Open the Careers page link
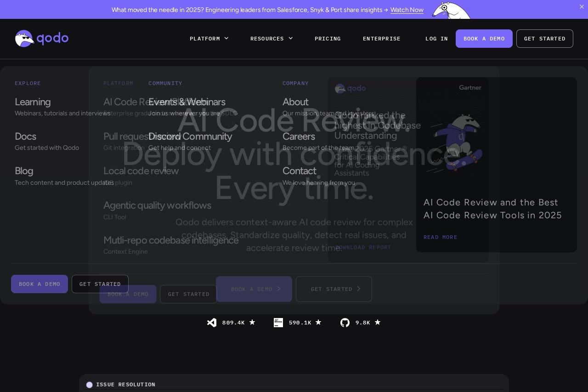 299,136
